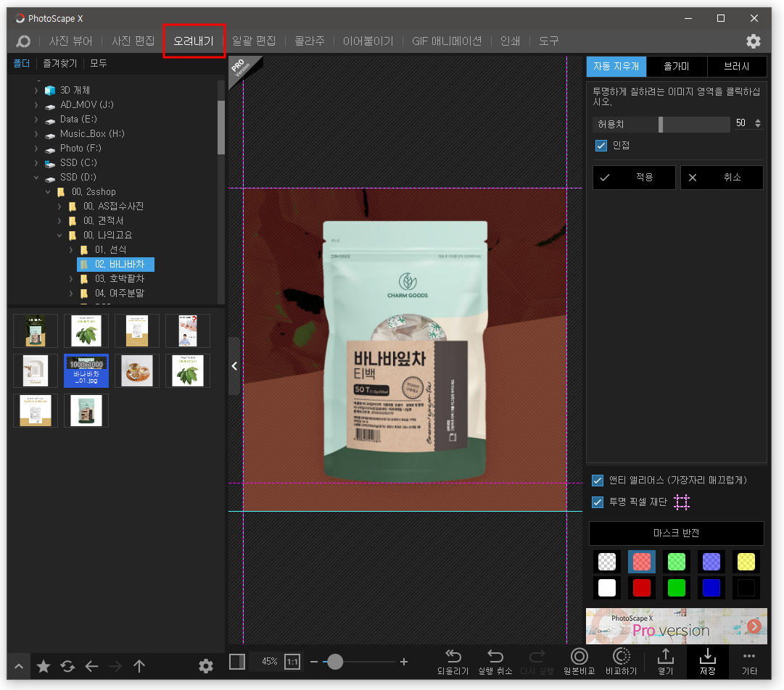Open the Pro version banner arrow

tap(754, 626)
